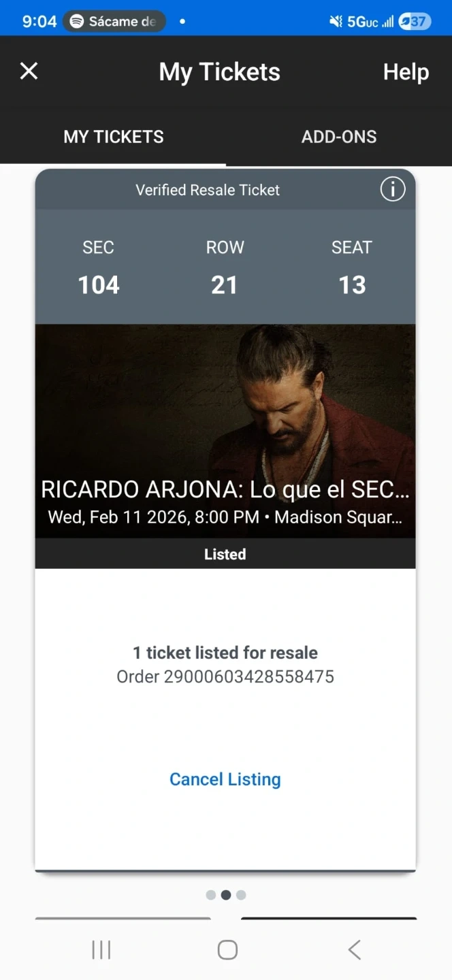Tap the Listed status banner
The height and width of the screenshot is (980, 452).
coord(225,554)
